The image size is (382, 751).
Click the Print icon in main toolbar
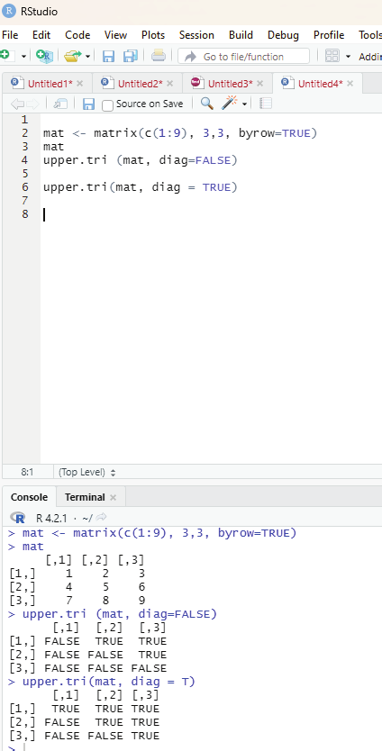158,56
